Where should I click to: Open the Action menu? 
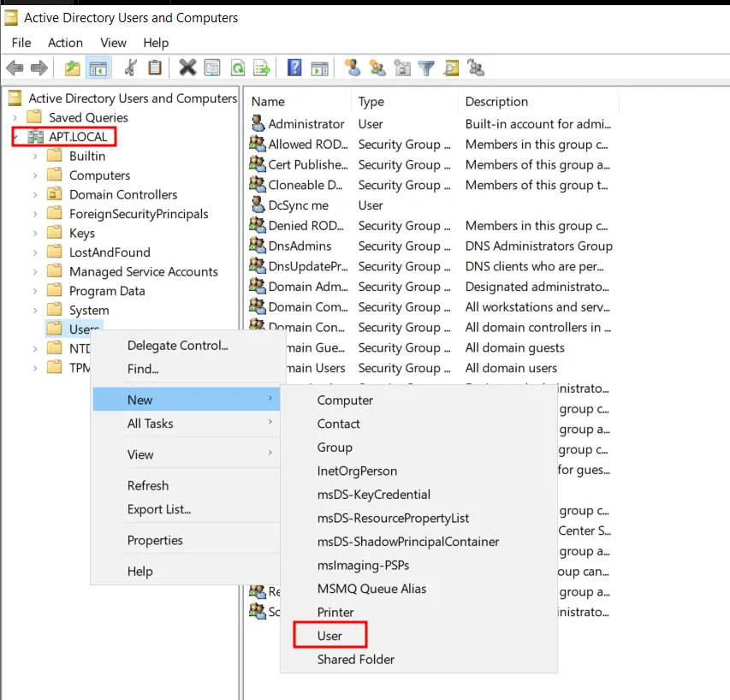tap(65, 43)
